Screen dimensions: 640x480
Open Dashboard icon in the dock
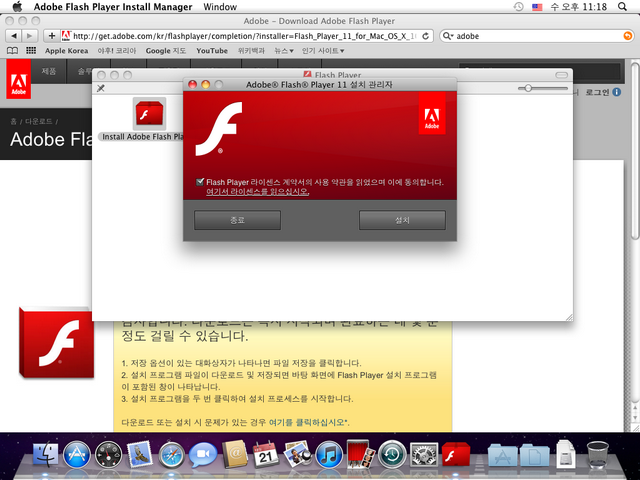click(108, 454)
